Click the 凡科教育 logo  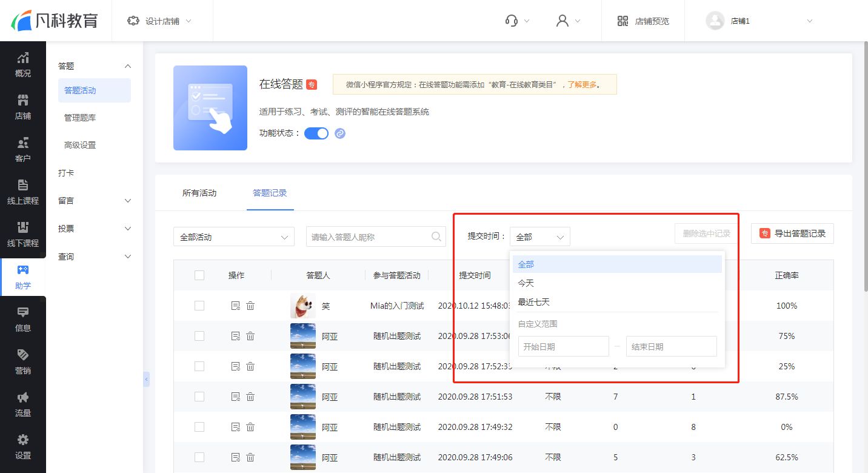point(55,21)
